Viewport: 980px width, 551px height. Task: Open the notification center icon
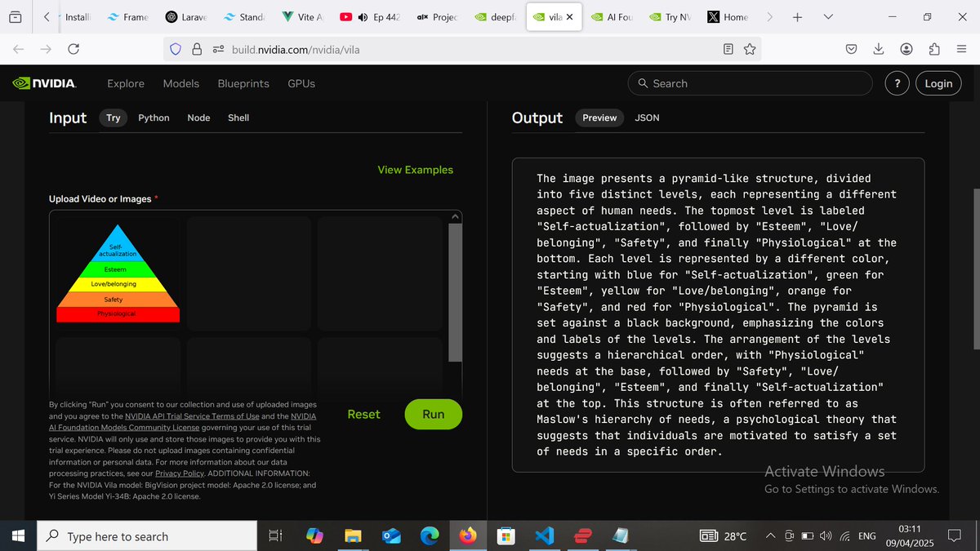(953, 536)
